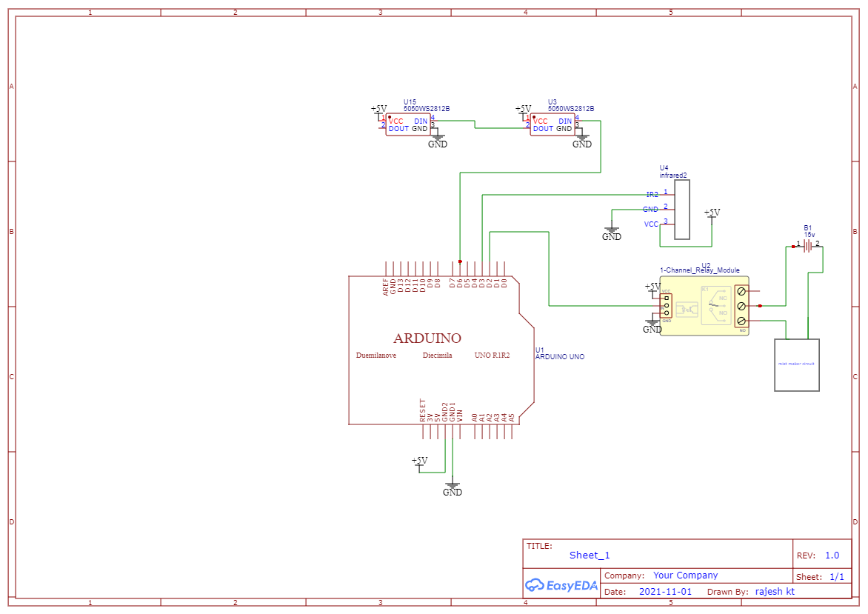
Task: Select the +5V power flag at U3
Action: [523, 112]
